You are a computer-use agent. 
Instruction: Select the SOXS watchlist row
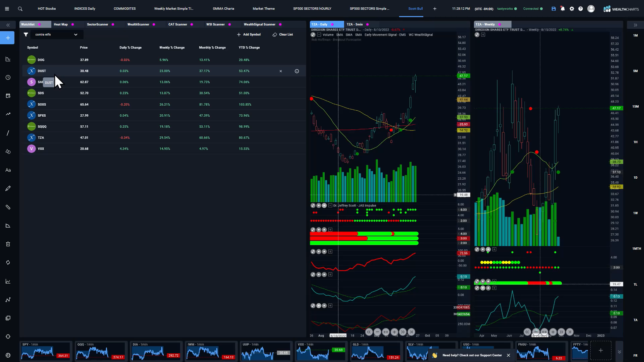(x=164, y=105)
